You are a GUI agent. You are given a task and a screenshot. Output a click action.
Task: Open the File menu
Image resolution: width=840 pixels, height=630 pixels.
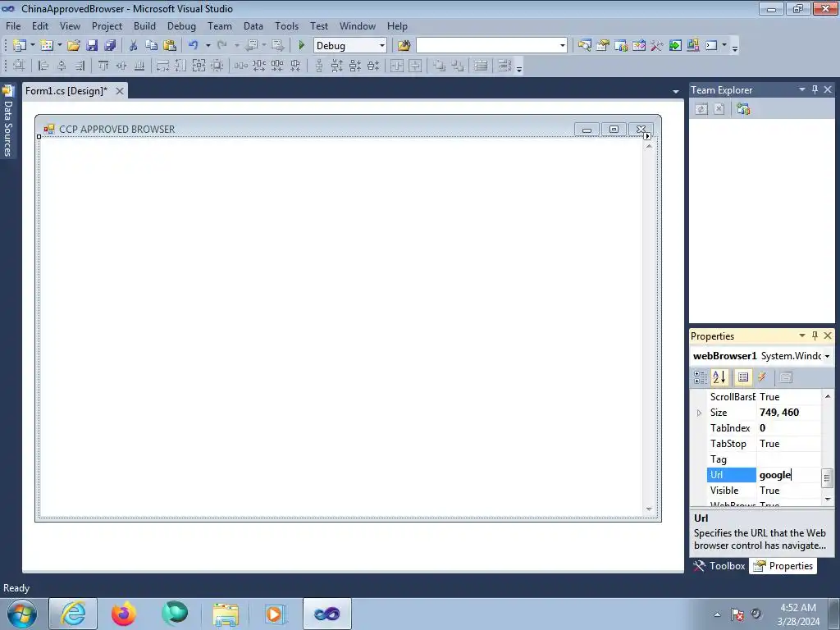(13, 25)
